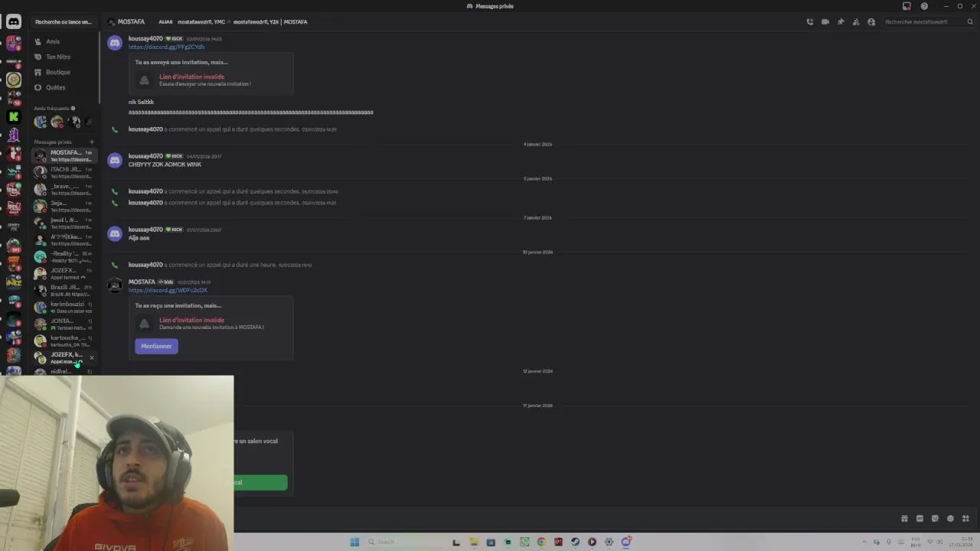This screenshot has height=551, width=980.
Task: Open MOSTAFA conversation in DM list
Action: tap(65, 155)
